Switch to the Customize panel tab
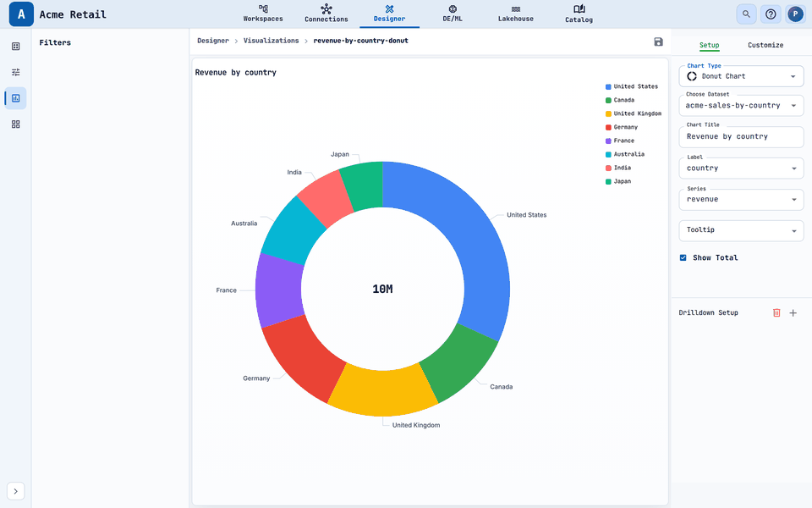Image resolution: width=812 pixels, height=508 pixels. 765,45
